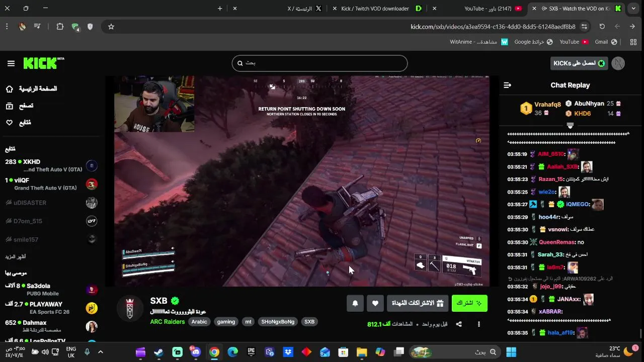Select the Arabic tag

click(x=199, y=322)
